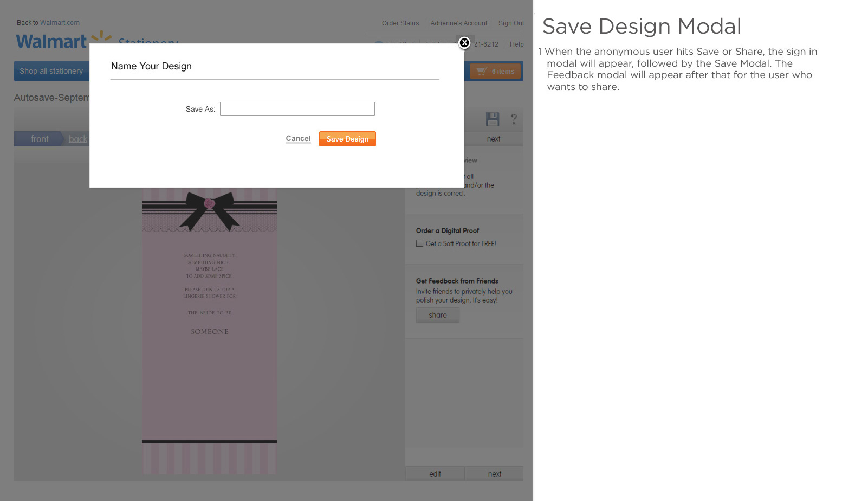868x501 pixels.
Task: Share the design with friends
Action: 437,314
